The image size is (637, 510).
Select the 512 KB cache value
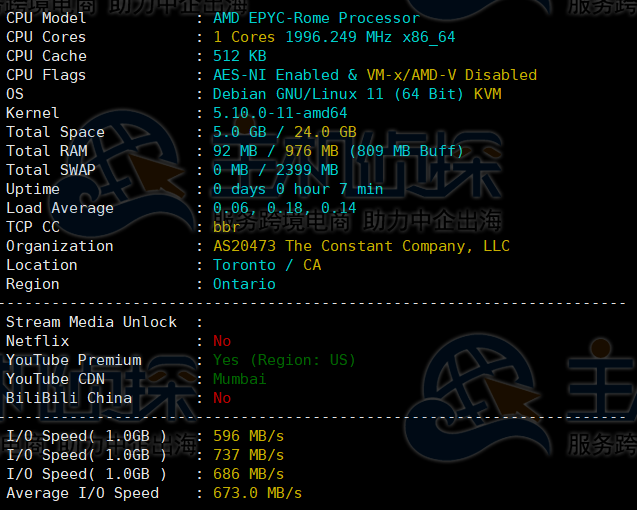pos(240,56)
